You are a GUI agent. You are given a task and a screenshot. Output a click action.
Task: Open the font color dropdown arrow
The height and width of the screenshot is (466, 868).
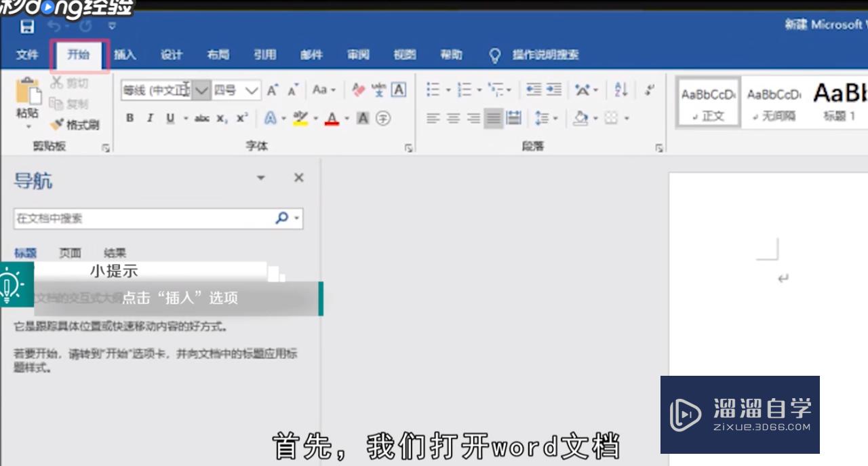[x=347, y=118]
